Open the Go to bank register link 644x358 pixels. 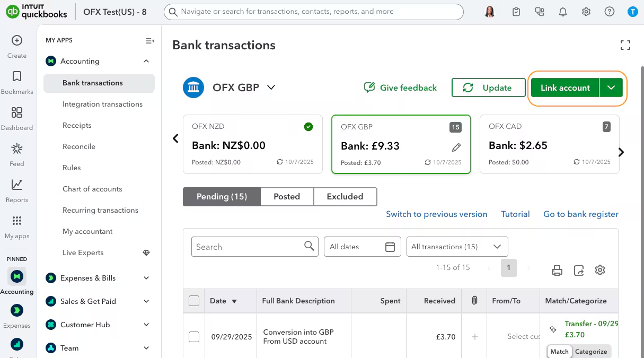[x=581, y=214]
